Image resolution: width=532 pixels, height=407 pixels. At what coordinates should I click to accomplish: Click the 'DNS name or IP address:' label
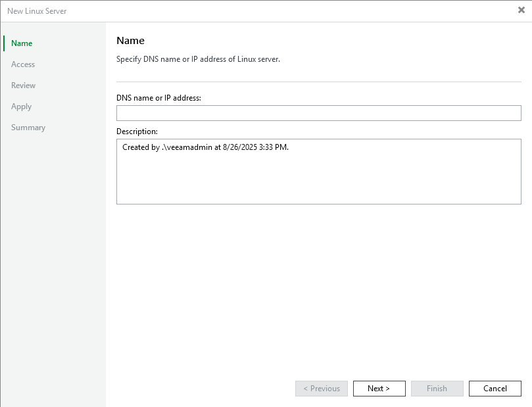click(158, 97)
